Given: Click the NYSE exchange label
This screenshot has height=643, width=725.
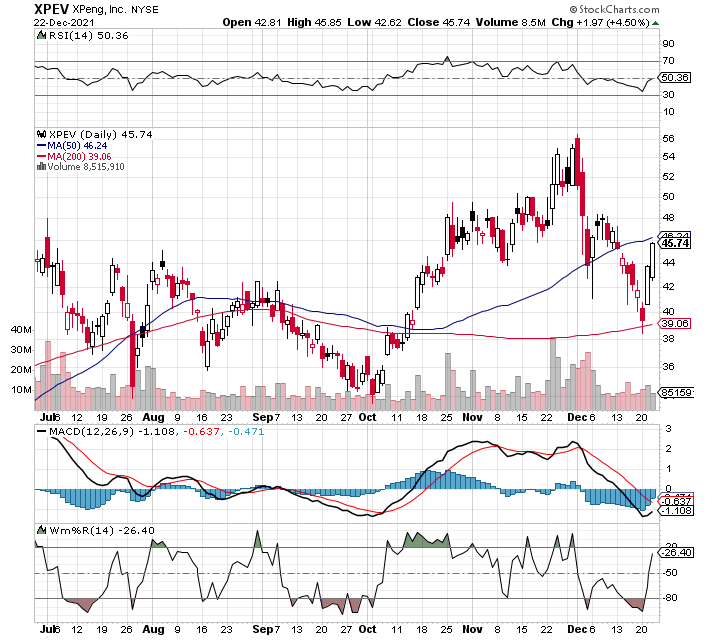Looking at the screenshot, I should 145,10.
